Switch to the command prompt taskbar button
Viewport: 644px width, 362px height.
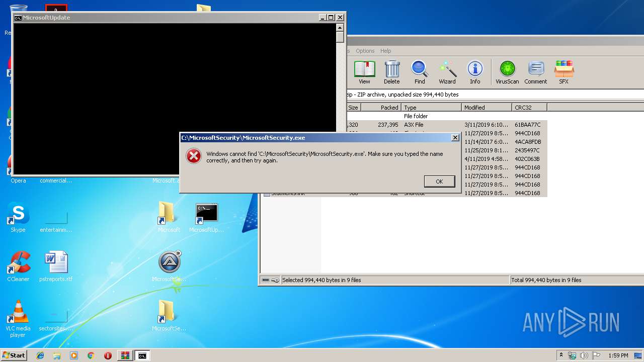coord(142,355)
